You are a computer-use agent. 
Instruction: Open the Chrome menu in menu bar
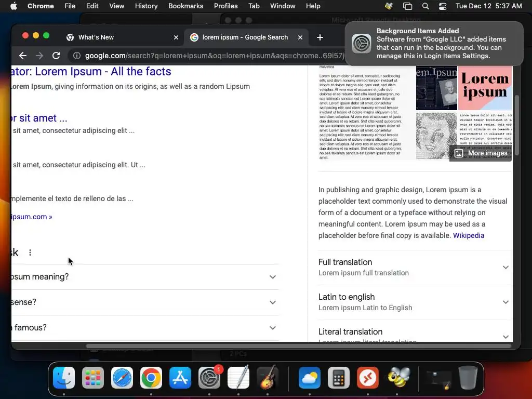41,6
